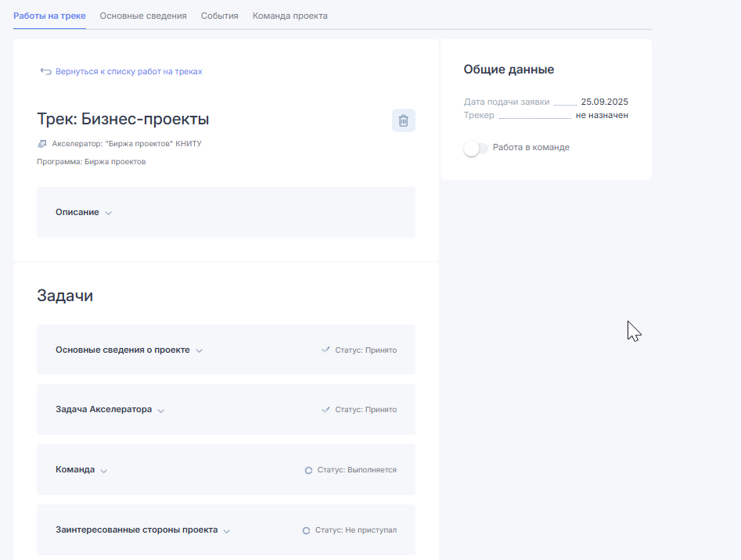The height and width of the screenshot is (560, 741).
Task: Click the back arrow icon
Action: (45, 71)
